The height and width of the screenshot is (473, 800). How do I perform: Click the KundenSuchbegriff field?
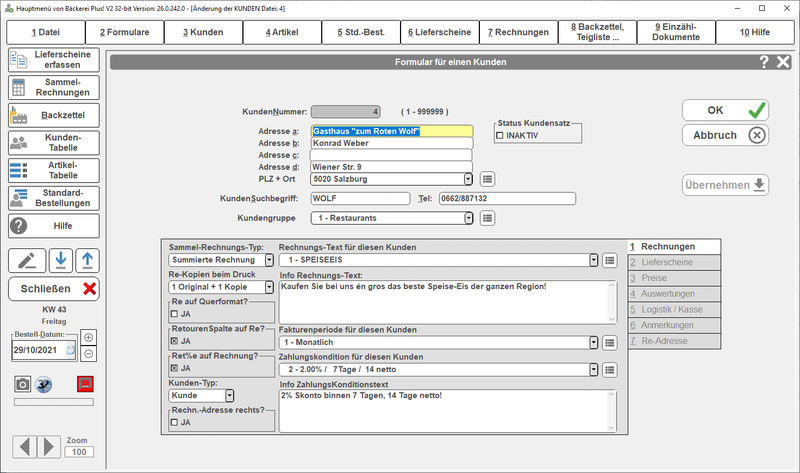coord(360,198)
